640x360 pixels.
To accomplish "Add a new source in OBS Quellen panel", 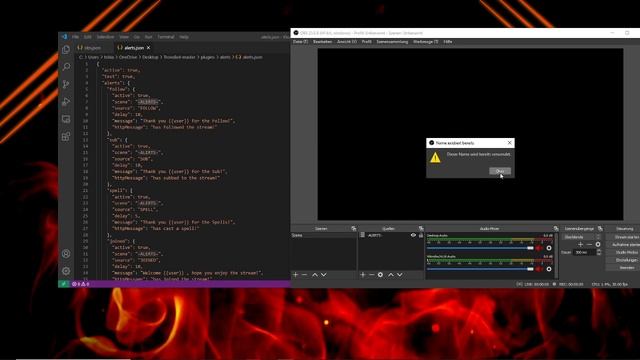I will (x=362, y=275).
